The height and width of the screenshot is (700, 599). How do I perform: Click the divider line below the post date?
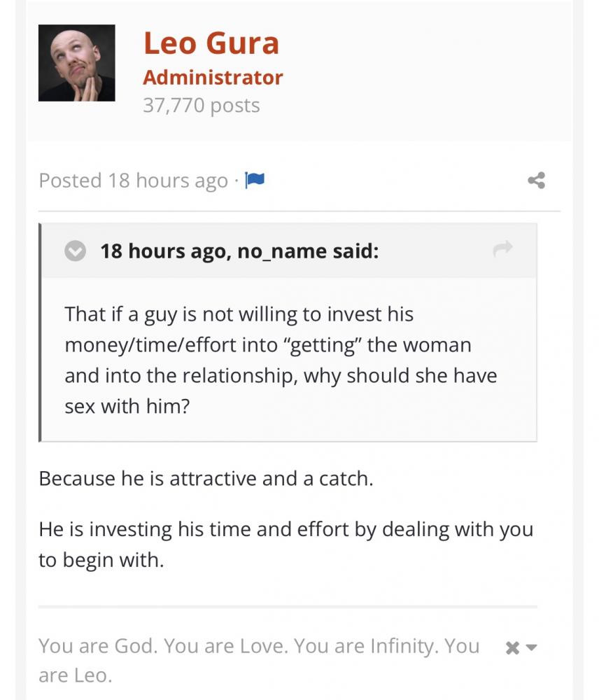(299, 211)
